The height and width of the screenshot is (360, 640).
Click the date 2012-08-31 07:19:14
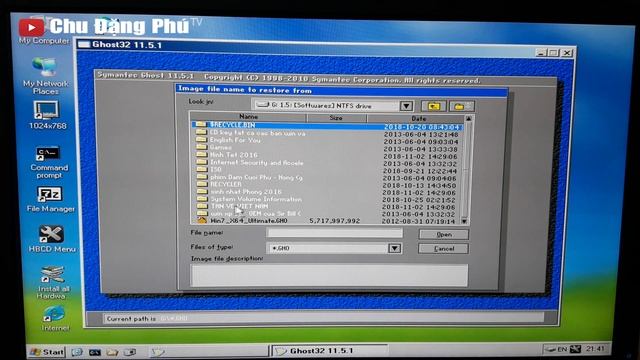pyautogui.click(x=418, y=221)
